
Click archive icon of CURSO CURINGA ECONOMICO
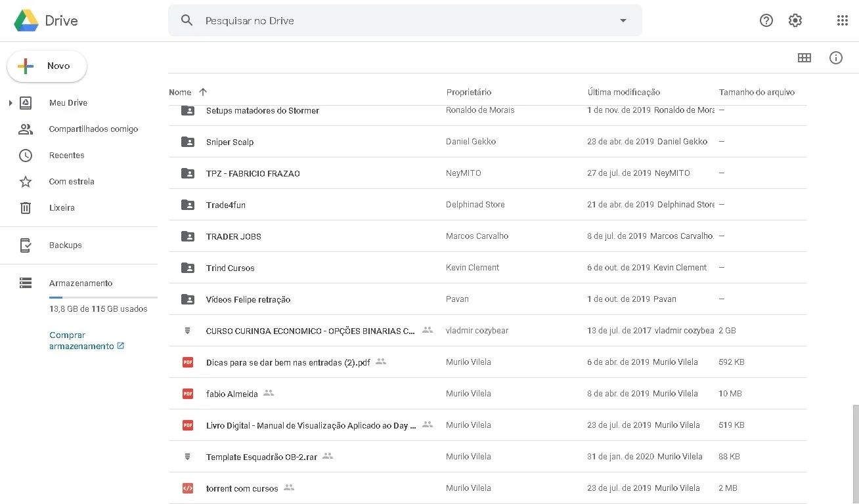click(x=188, y=331)
